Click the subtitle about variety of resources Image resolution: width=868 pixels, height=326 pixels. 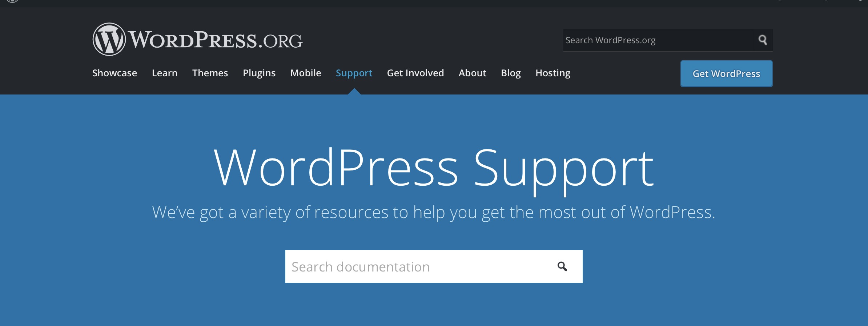point(434,212)
